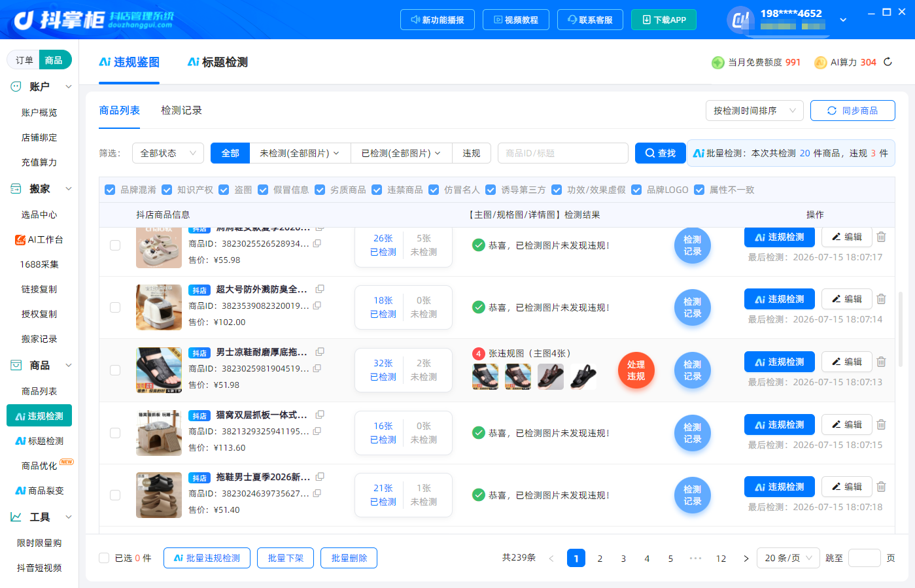Trash icon for 拖鞋男士夏季 product
This screenshot has height=588, width=915.
(x=881, y=487)
